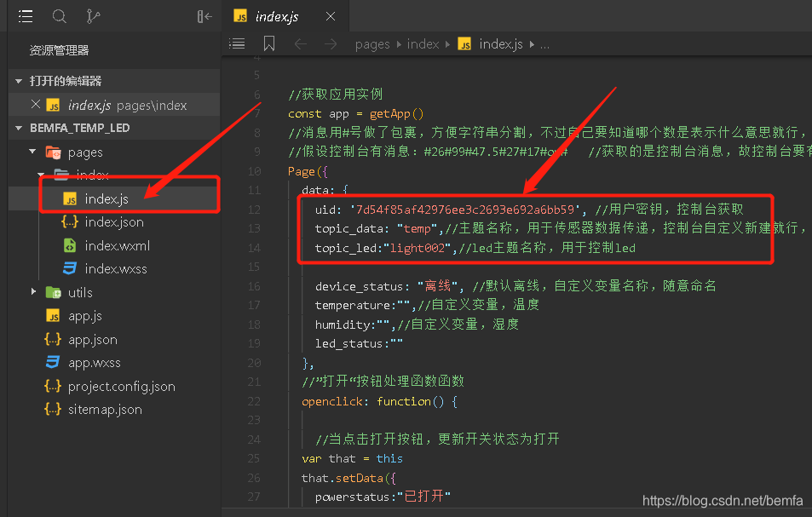Close index.js in open editors list
This screenshot has width=812, height=517.
(x=35, y=105)
